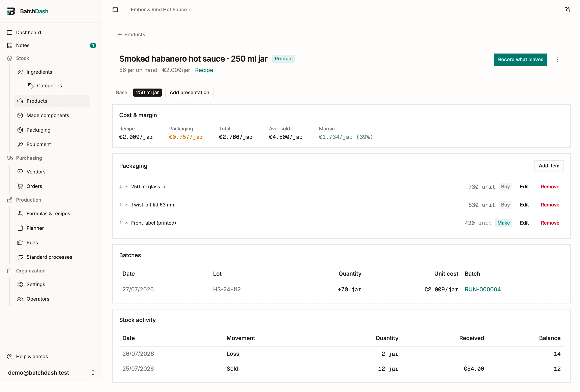Click the Packaging box icon in sidebar

click(20, 130)
